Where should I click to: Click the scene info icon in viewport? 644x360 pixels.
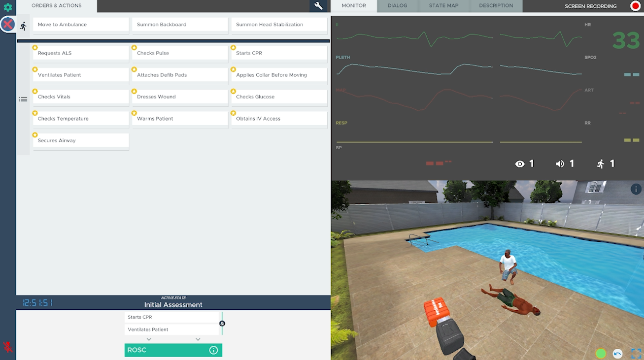[x=636, y=189]
